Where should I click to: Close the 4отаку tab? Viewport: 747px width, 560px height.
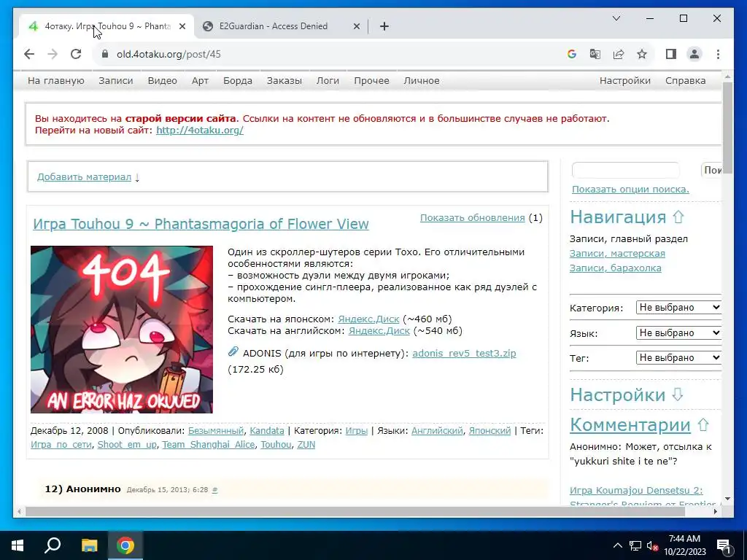(182, 26)
